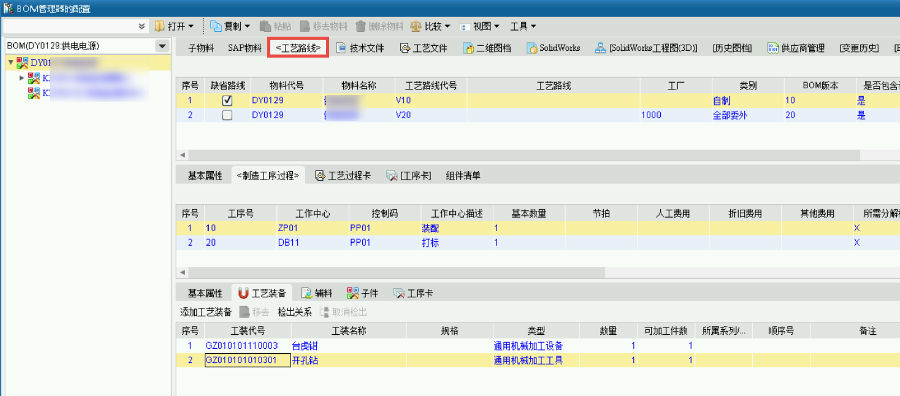
Task: Click the 取消检出 undo checkout icon
Action: [x=325, y=312]
